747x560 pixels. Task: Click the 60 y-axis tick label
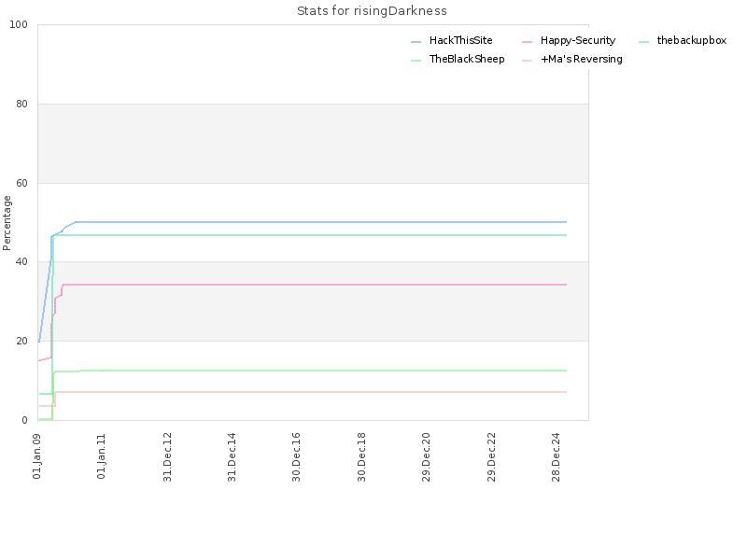[21, 183]
